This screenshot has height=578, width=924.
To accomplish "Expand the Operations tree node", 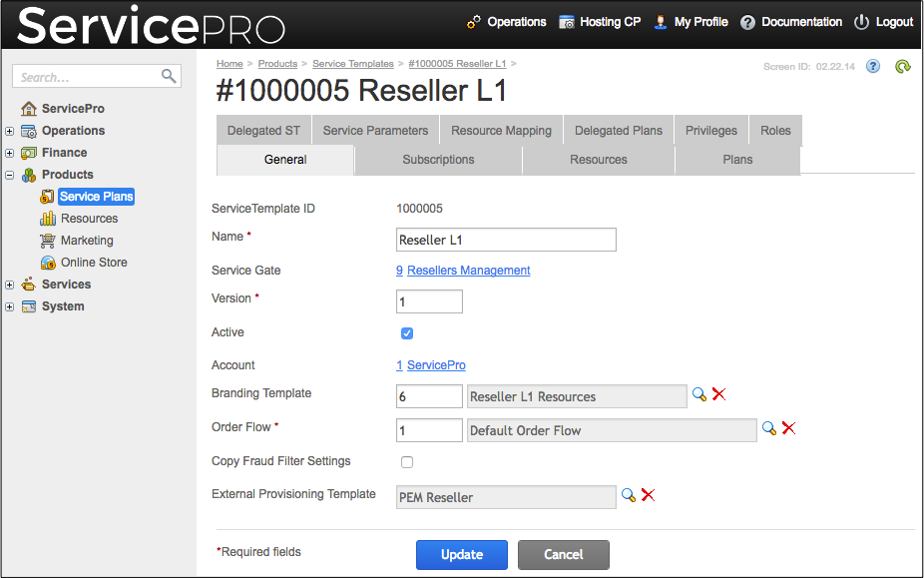I will tap(10, 131).
